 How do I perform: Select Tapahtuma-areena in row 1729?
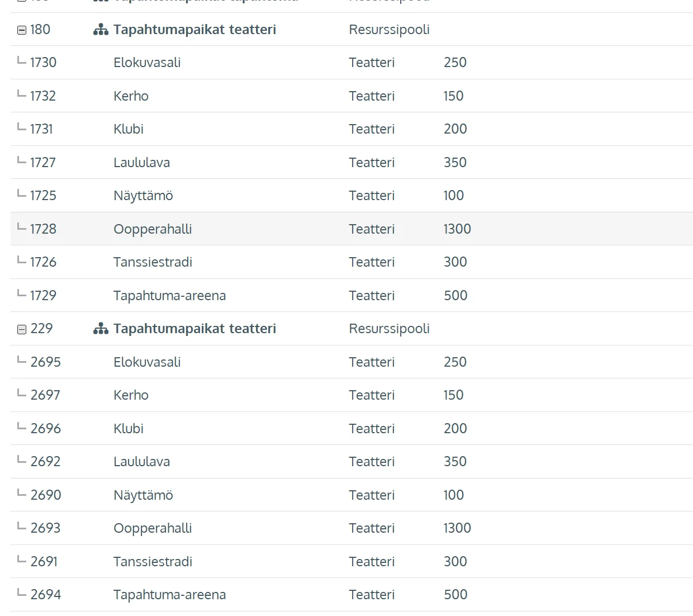(x=169, y=296)
